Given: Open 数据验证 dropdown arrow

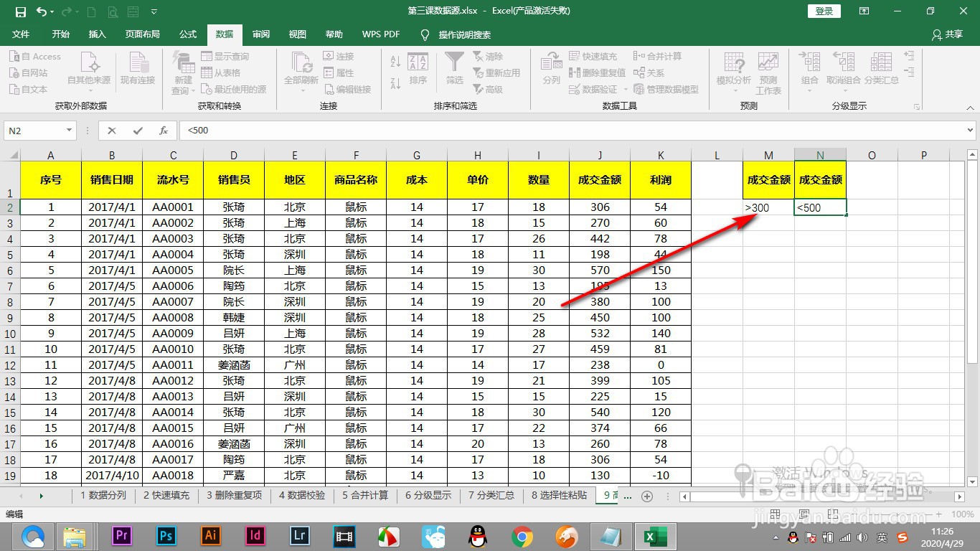Looking at the screenshot, I should pos(626,89).
